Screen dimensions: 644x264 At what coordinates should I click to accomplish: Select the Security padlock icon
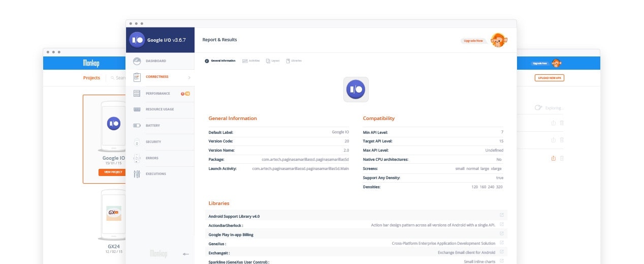137,142
